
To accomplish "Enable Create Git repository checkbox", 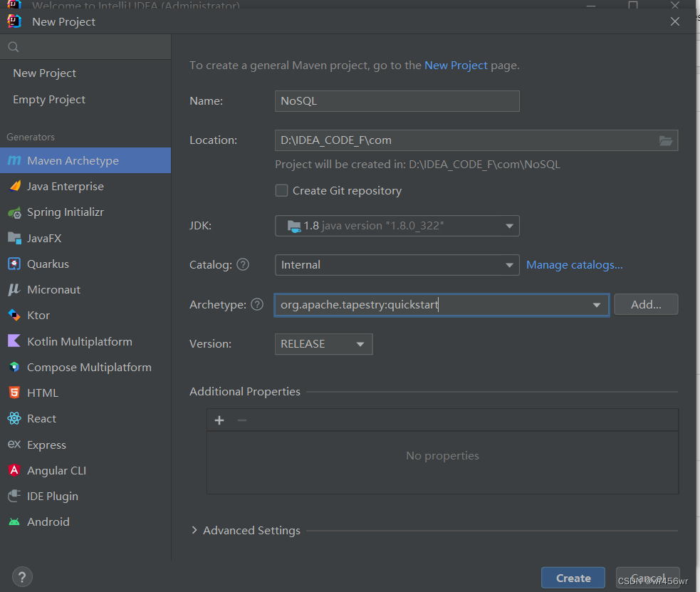I will point(281,191).
